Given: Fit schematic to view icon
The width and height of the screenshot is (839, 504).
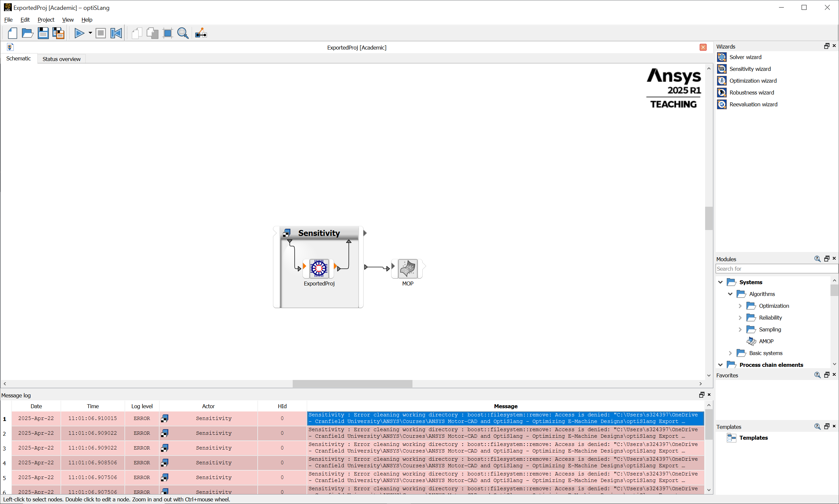Looking at the screenshot, I should click(168, 33).
